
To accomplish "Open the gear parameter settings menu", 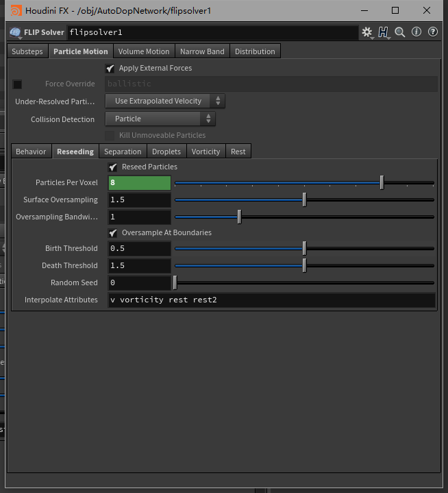I will pyautogui.click(x=366, y=32).
